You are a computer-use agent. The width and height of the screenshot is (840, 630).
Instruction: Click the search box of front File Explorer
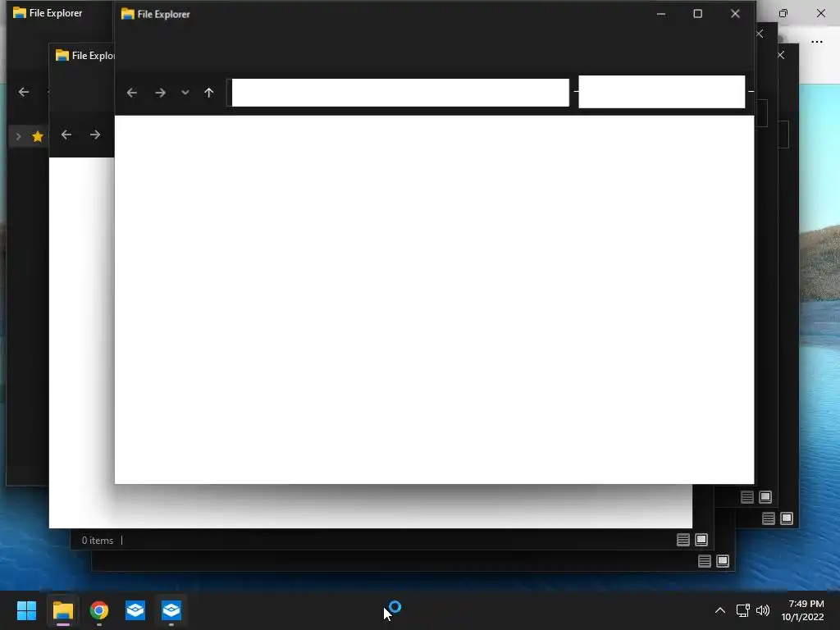662,92
